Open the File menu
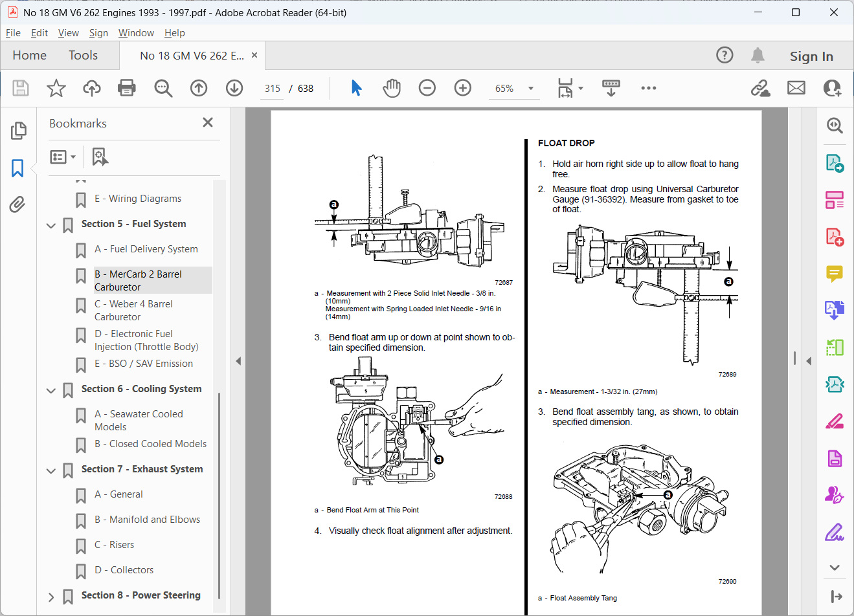This screenshot has width=854, height=616. point(13,33)
